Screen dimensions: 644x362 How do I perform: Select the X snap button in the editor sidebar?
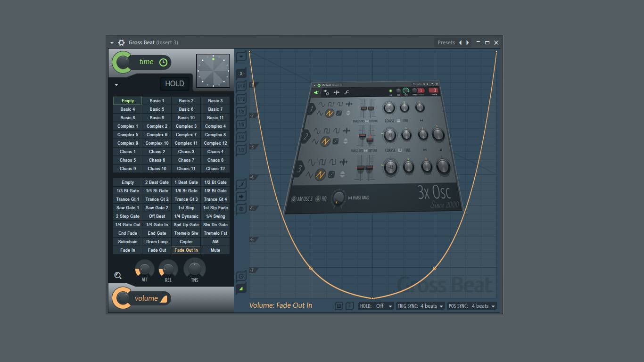(x=241, y=74)
